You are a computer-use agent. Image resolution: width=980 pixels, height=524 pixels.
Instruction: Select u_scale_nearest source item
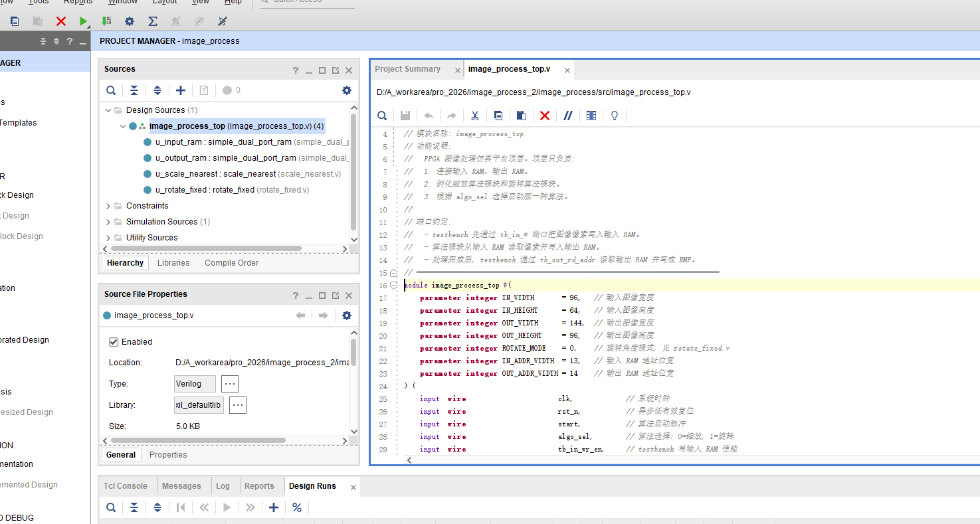coord(248,174)
